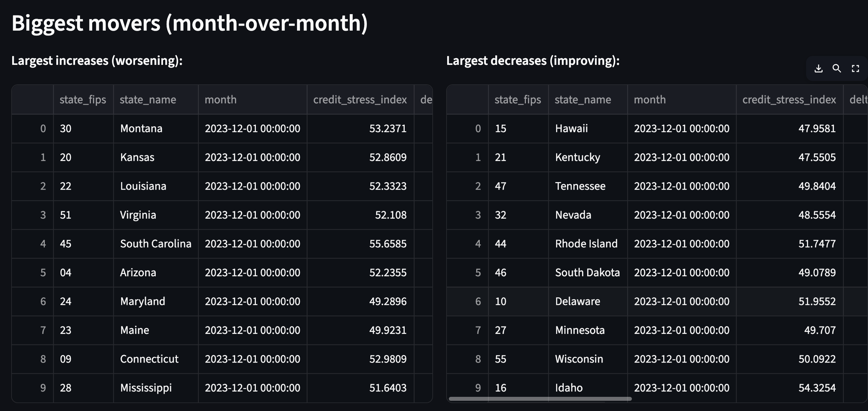
Task: Download the decreases table data
Action: point(818,68)
